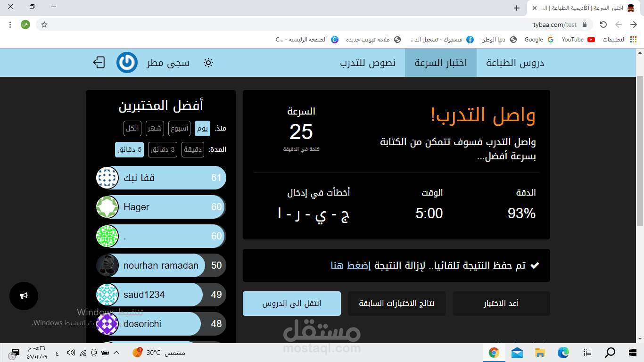Select the 5 دقائق duration filter

point(130,149)
